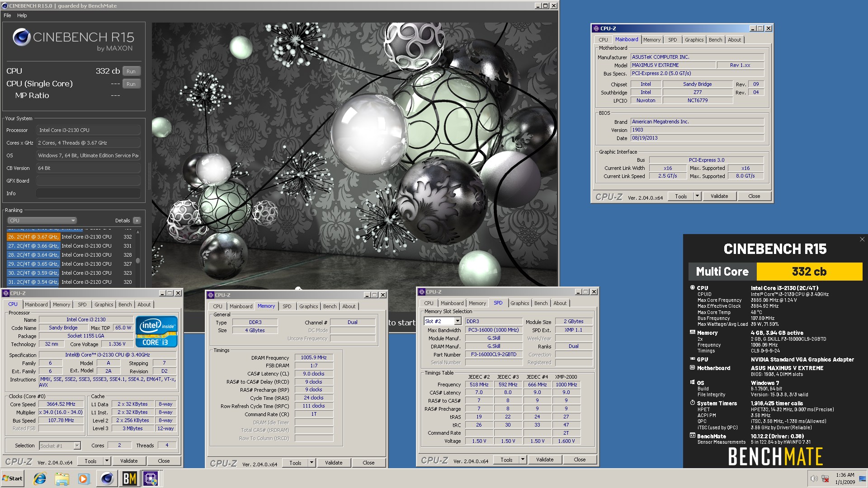Switch to Graphics tab in Memory CPU-Z window
868x488 pixels.
[308, 306]
